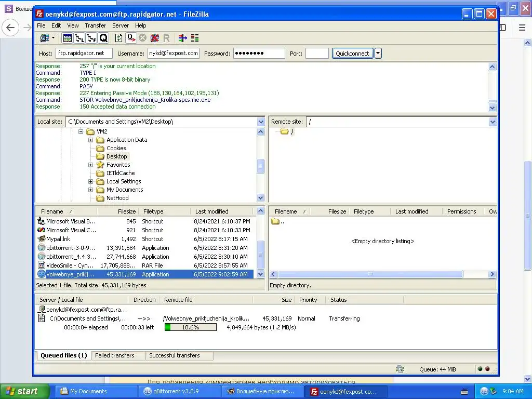Click the Username input field
532x399 pixels.
pos(174,54)
